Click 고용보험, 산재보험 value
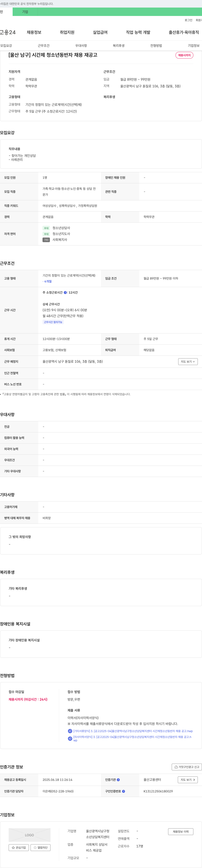Image resolution: width=202 pixels, height=868 pixels. tap(54, 350)
